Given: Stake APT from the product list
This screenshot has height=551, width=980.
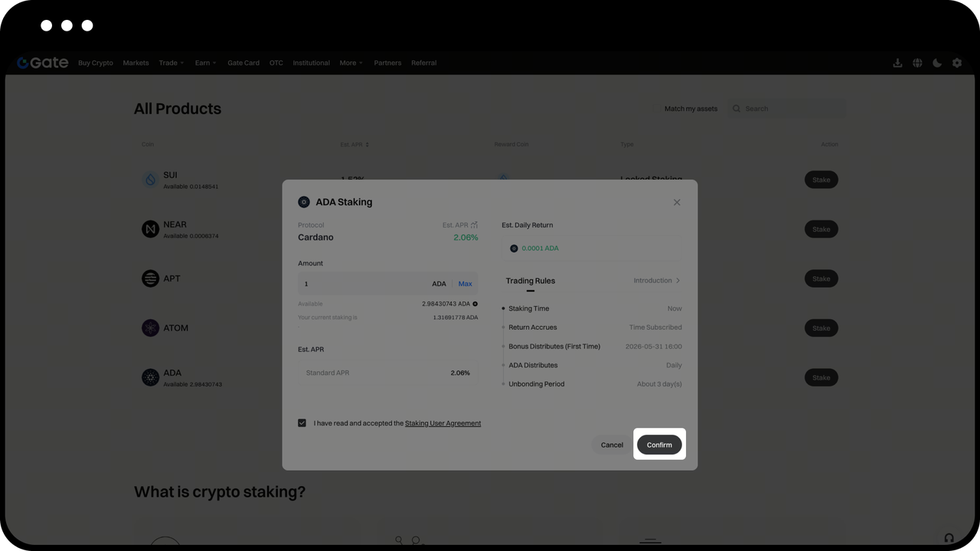Looking at the screenshot, I should click(x=822, y=279).
